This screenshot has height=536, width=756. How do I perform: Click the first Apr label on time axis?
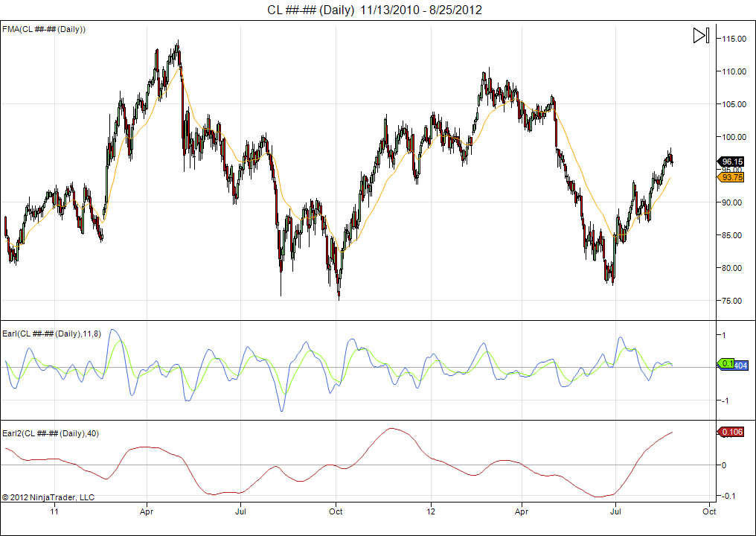tap(147, 512)
